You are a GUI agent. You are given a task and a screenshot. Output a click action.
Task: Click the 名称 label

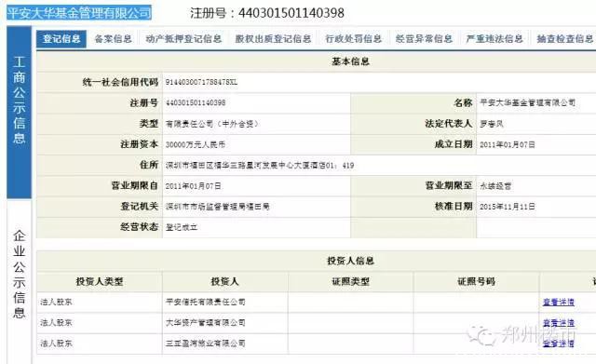pyautogui.click(x=463, y=103)
